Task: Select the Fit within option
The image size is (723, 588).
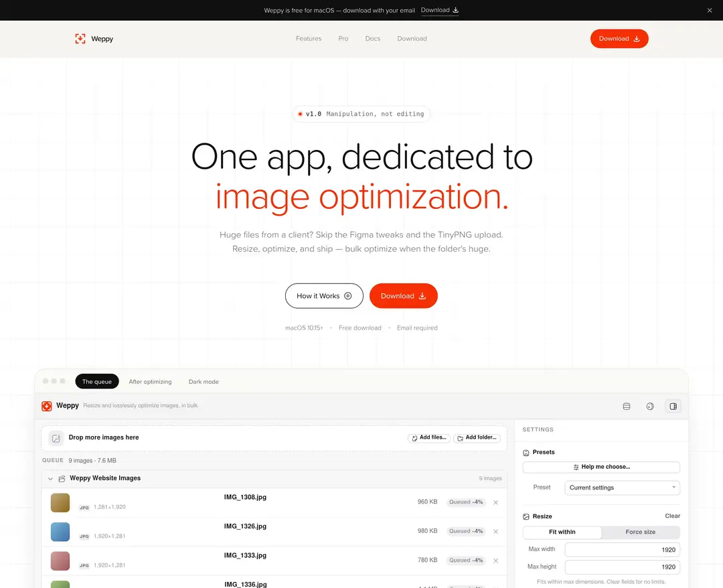Action: point(562,532)
